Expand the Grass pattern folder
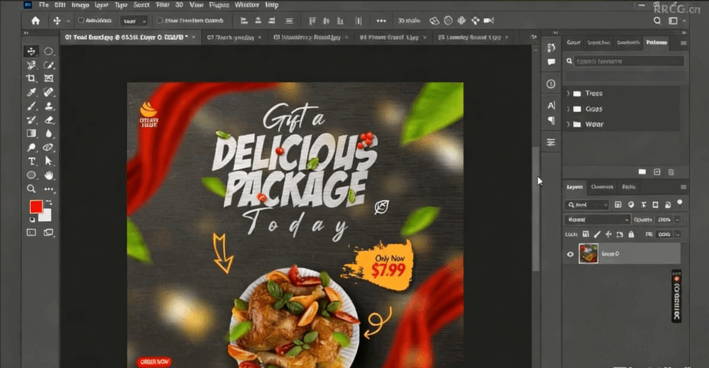Screen dimensions: 709x368 pos(568,109)
